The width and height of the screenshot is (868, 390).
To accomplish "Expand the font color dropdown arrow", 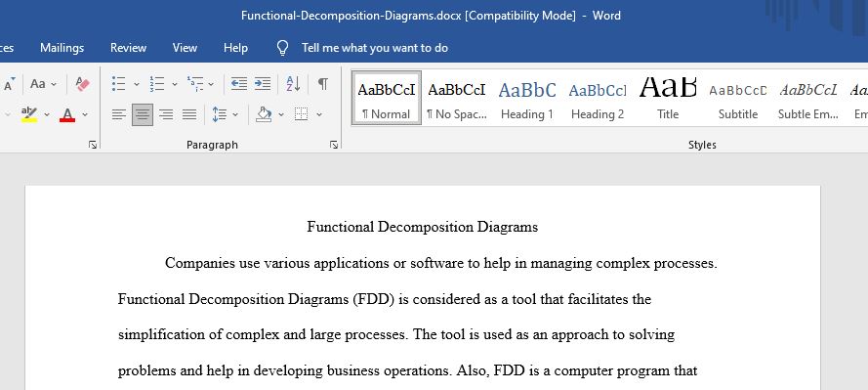I will pyautogui.click(x=85, y=114).
